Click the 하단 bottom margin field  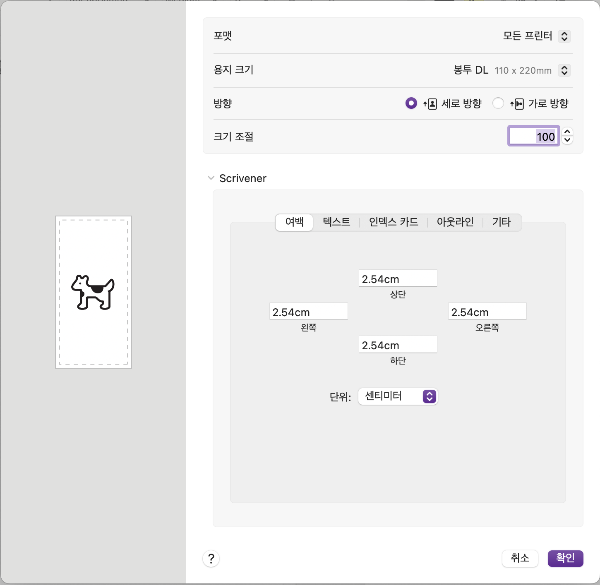pyautogui.click(x=398, y=345)
